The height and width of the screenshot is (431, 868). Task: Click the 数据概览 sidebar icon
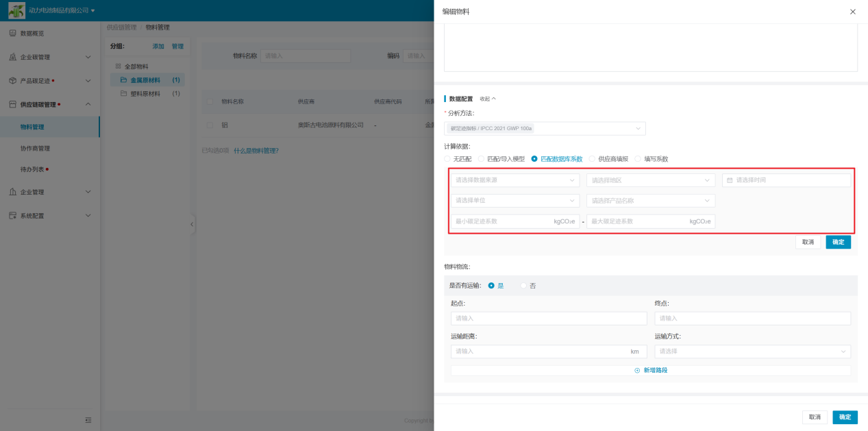click(x=12, y=34)
